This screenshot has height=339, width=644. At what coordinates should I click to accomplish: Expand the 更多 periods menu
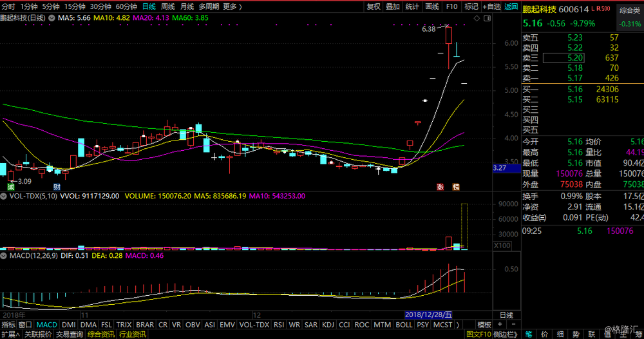coord(232,6)
